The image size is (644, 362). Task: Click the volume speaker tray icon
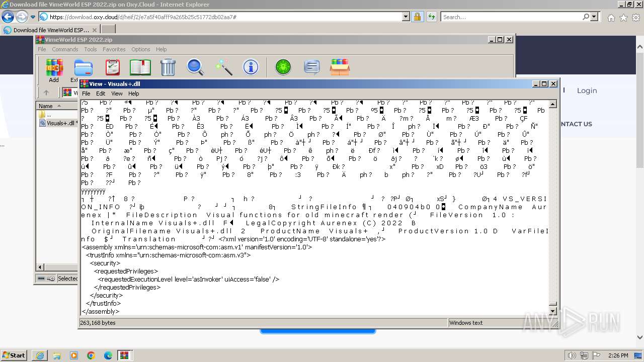pyautogui.click(x=572, y=355)
